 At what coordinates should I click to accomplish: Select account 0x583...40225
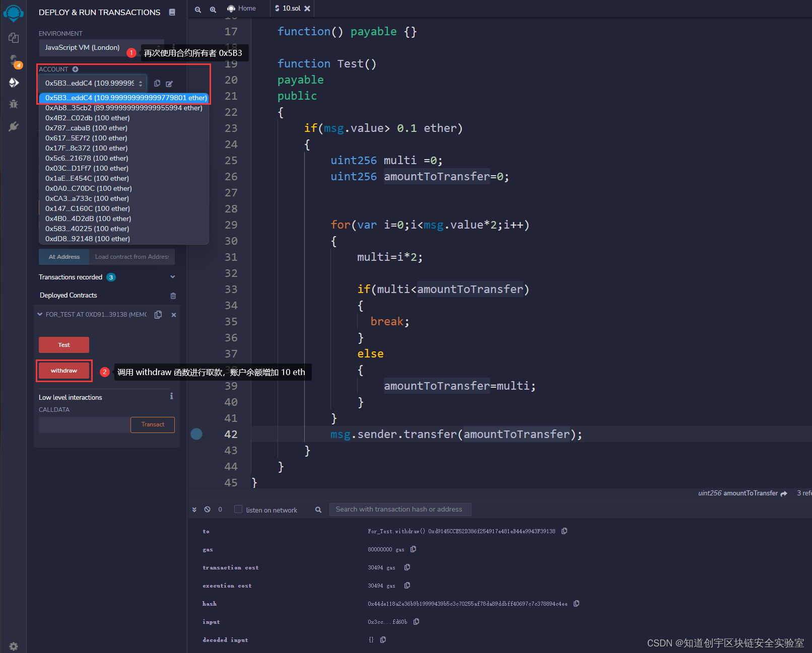(124, 229)
